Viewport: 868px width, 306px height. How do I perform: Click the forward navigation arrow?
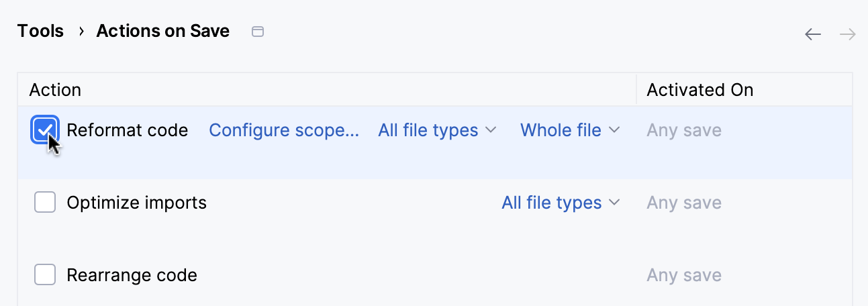coord(848,34)
